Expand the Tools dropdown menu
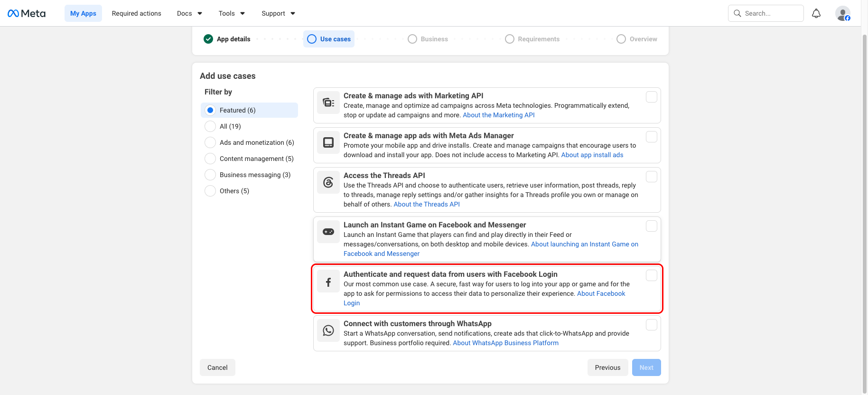Image resolution: width=868 pixels, height=395 pixels. (x=232, y=13)
